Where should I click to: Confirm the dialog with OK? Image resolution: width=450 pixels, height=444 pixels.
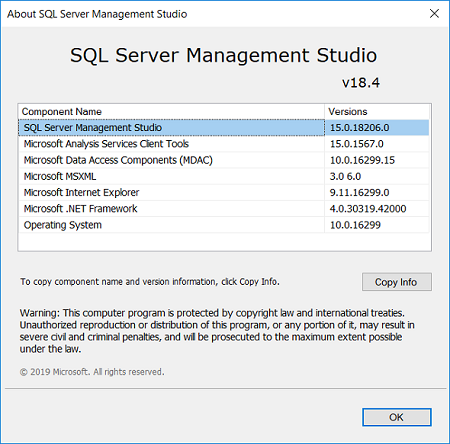coord(397,417)
